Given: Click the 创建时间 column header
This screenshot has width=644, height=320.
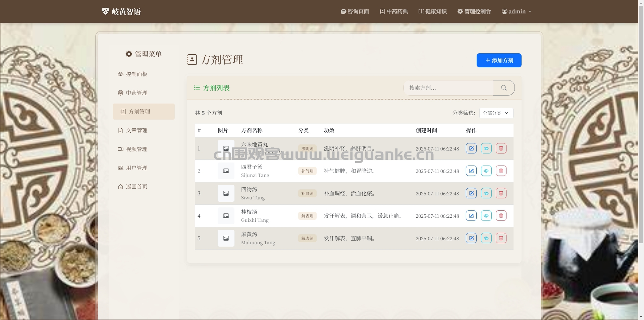Looking at the screenshot, I should pyautogui.click(x=426, y=130).
